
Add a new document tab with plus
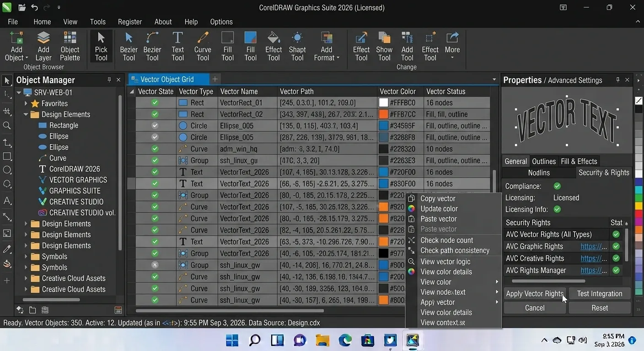pos(215,80)
